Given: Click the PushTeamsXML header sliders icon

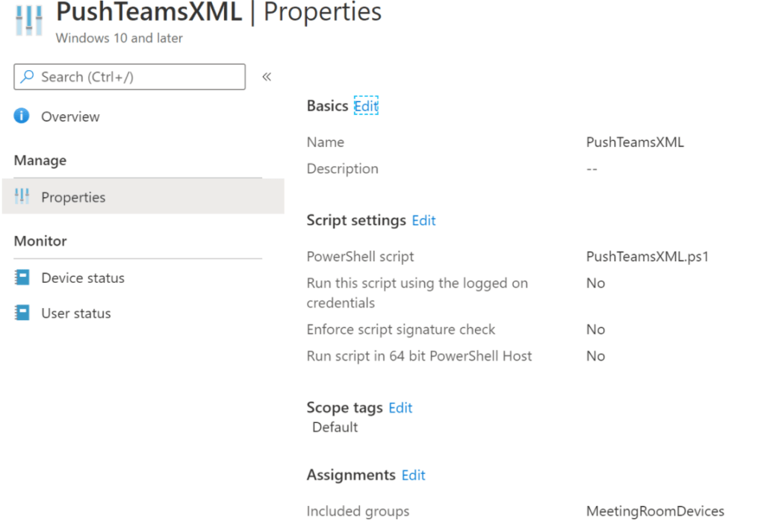Looking at the screenshot, I should 28,18.
